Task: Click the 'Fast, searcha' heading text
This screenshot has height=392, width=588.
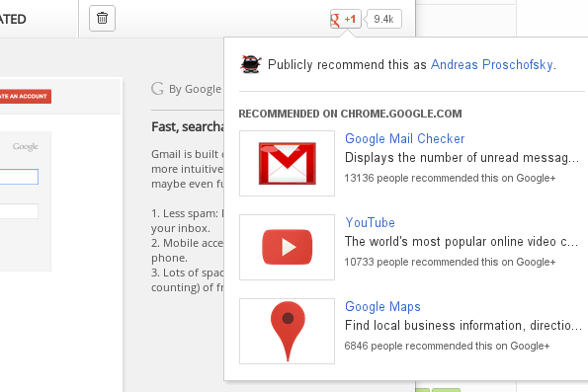Action: [188, 126]
